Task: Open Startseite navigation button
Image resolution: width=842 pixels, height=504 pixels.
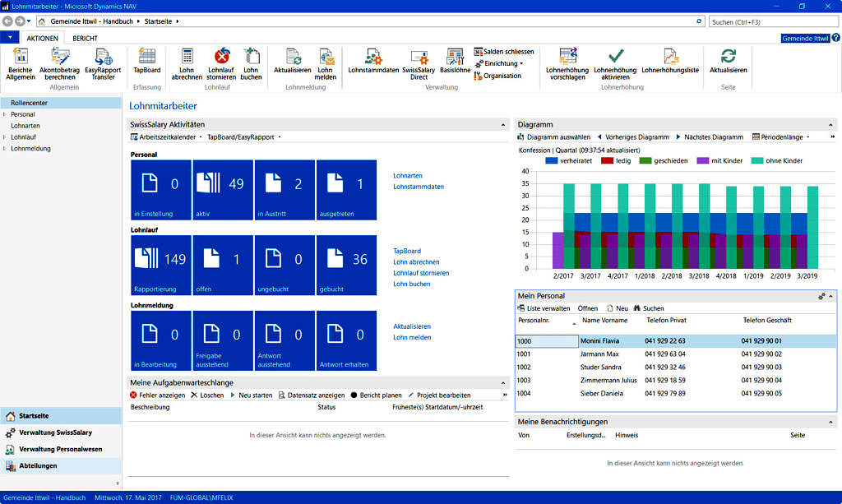Action: point(61,416)
